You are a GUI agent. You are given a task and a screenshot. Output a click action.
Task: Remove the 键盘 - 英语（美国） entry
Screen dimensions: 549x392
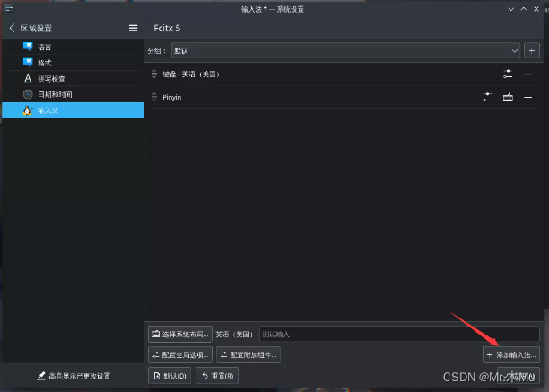point(528,74)
